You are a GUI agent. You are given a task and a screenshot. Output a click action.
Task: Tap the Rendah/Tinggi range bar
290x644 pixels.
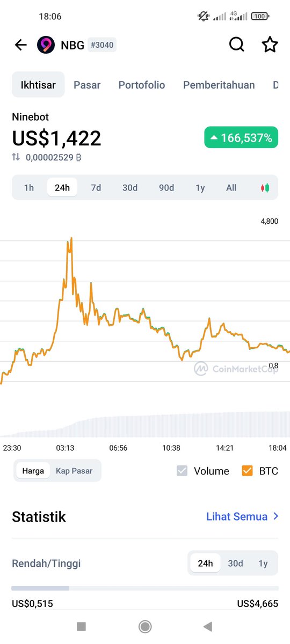(x=145, y=589)
